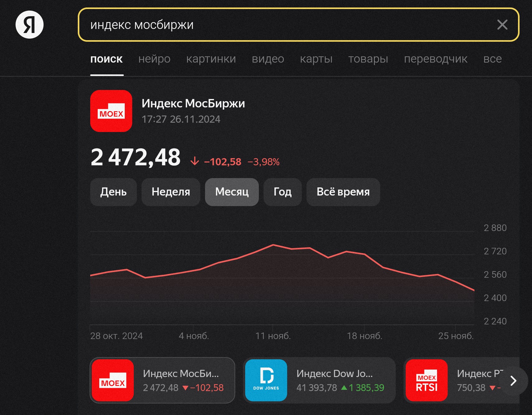Open the Yandex logo home icon
Viewport: 532px width, 415px height.
(30, 25)
